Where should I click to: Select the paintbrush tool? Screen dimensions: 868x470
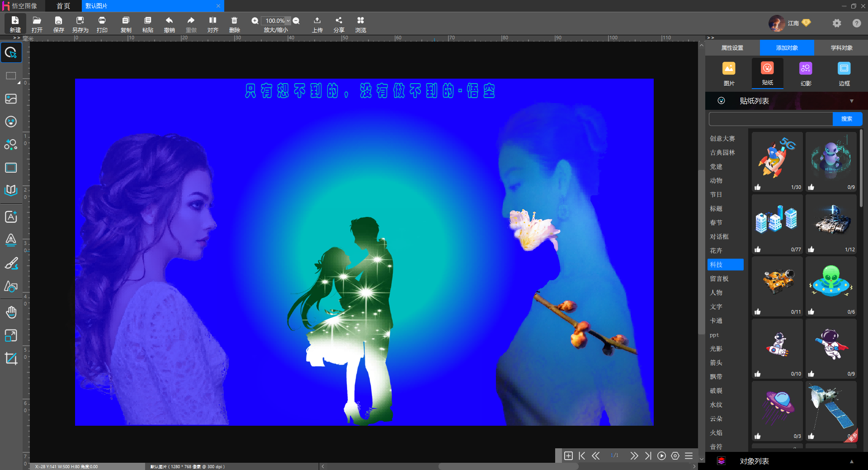coord(11,263)
